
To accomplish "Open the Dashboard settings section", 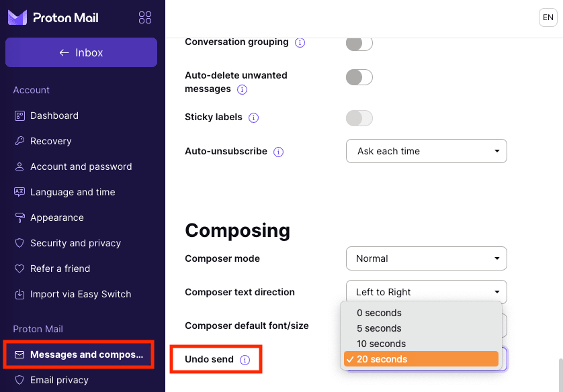I will tap(54, 115).
